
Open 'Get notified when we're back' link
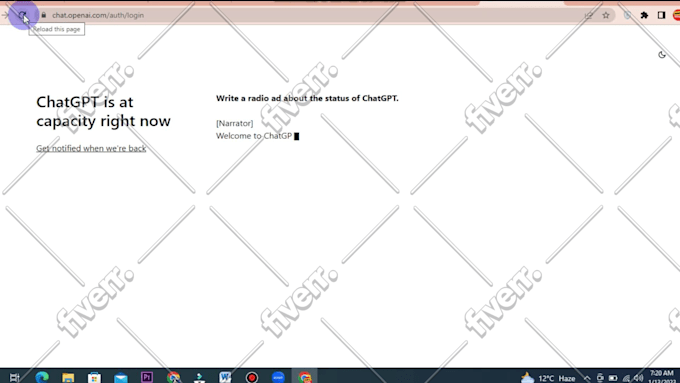pos(91,148)
